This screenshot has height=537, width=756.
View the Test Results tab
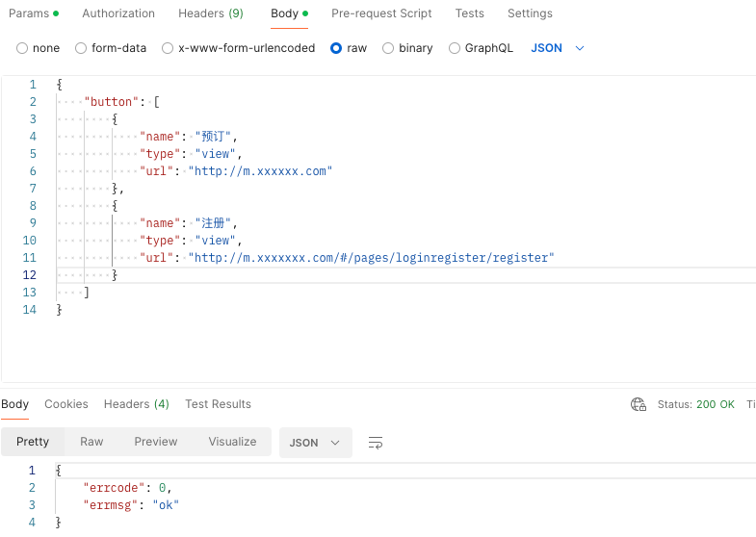pyautogui.click(x=218, y=404)
